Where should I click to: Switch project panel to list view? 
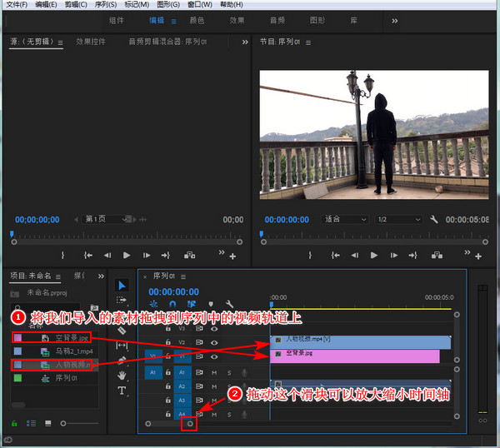click(32, 423)
